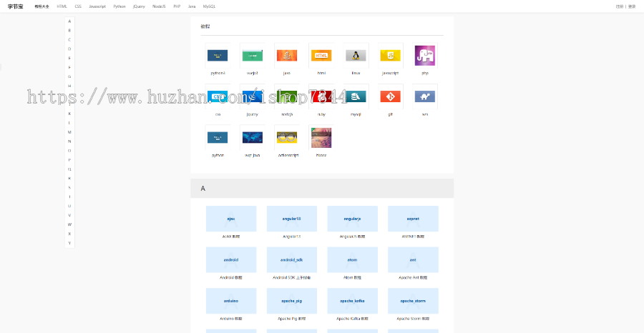The height and width of the screenshot is (333, 644).
Task: Click the 'Apache Pig 教程' caption
Action: pyautogui.click(x=292, y=319)
